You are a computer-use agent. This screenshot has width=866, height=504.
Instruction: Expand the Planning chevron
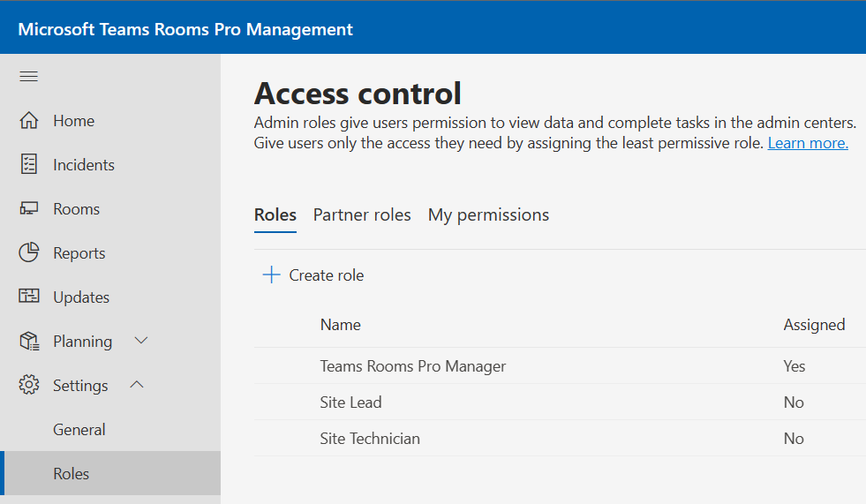click(x=140, y=341)
